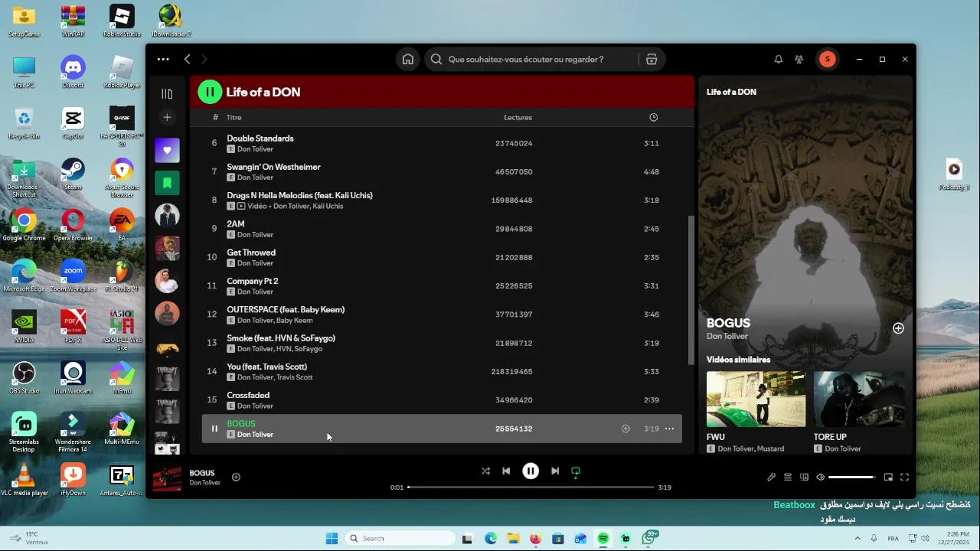Pause BOGUS from the track row icon

(x=214, y=429)
